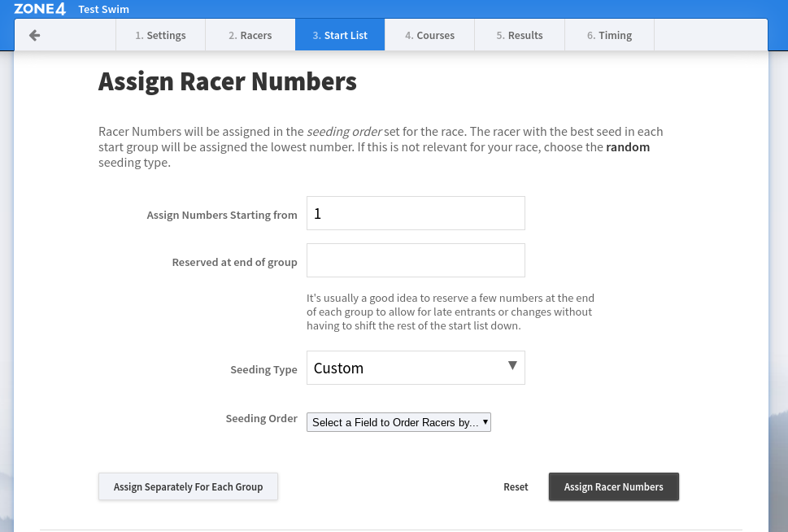Screen dimensions: 788x532
Task: Focus the Assign Numbers Starting from field
Action: pyautogui.click(x=416, y=213)
